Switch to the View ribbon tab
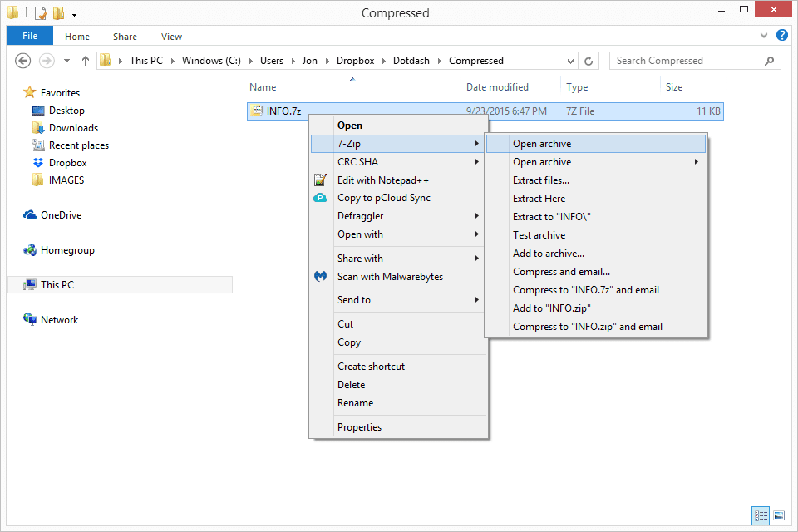This screenshot has width=798, height=532. pos(171,37)
